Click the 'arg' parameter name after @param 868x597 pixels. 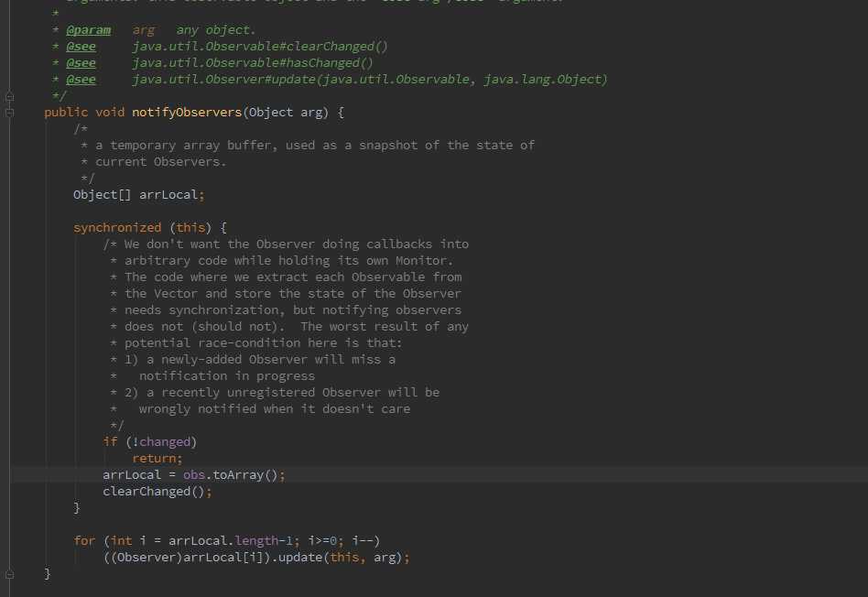coord(144,30)
